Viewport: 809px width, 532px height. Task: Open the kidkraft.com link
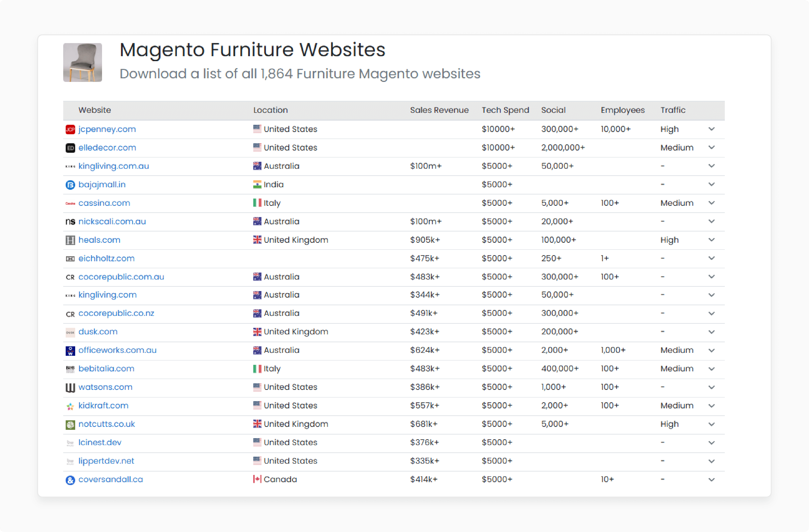tap(103, 405)
